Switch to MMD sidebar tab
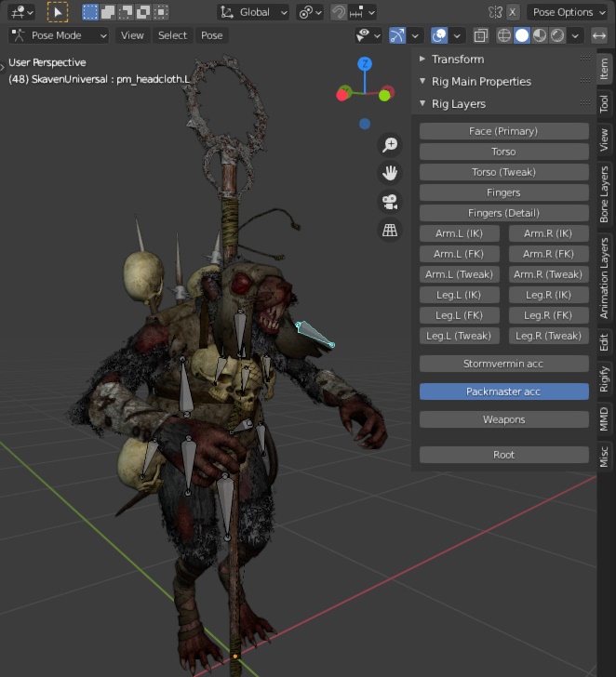Image resolution: width=616 pixels, height=677 pixels. pyautogui.click(x=604, y=418)
